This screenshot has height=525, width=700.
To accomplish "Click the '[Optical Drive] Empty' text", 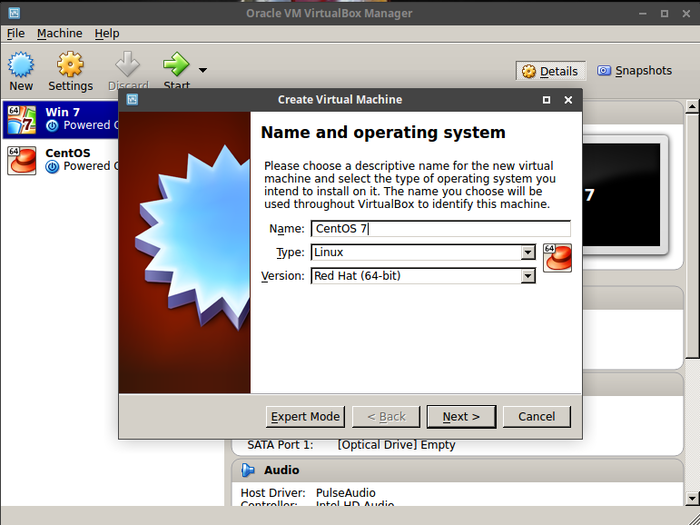I will (x=396, y=445).
